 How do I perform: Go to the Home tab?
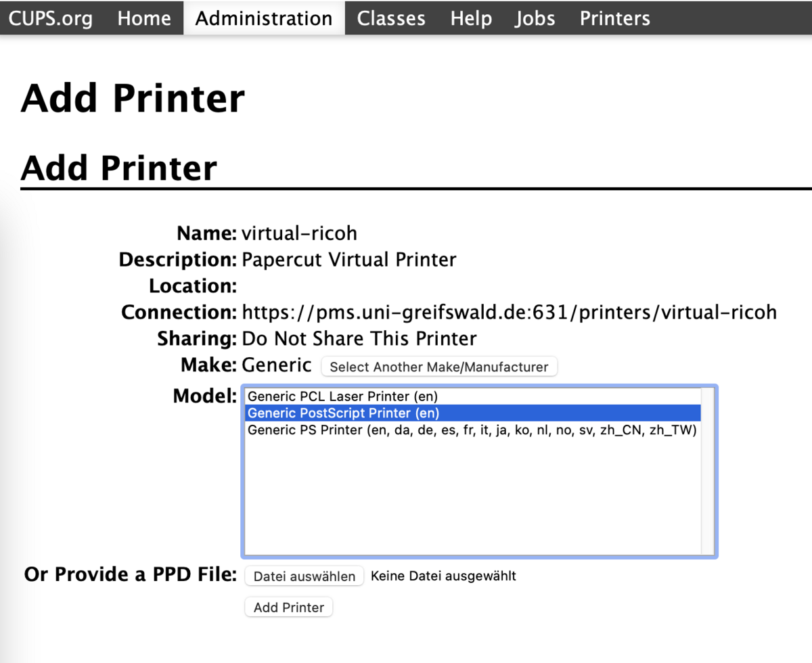[x=144, y=18]
